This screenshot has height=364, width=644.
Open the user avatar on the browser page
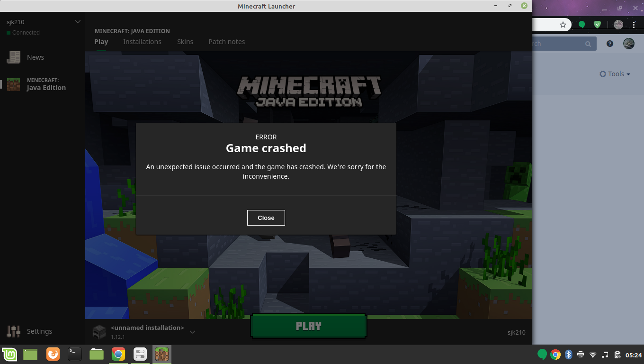click(628, 44)
